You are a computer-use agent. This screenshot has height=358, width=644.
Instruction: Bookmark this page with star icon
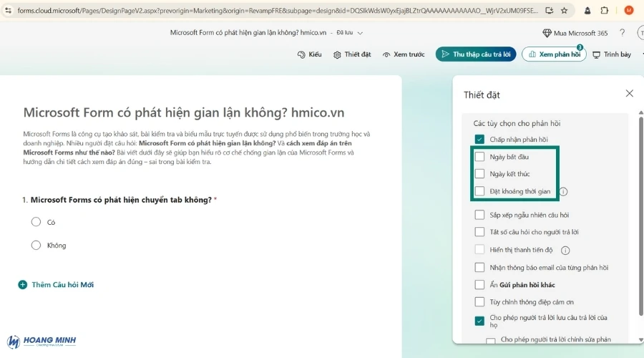coord(565,11)
